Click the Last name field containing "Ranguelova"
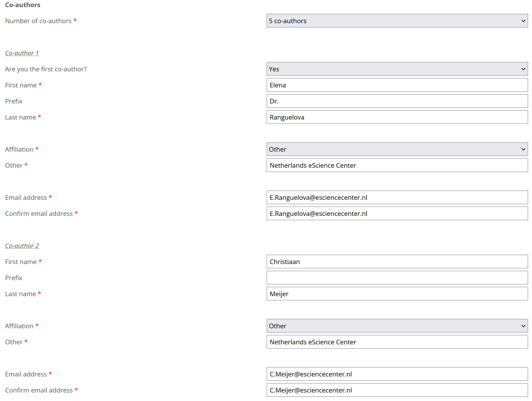 tap(397, 117)
